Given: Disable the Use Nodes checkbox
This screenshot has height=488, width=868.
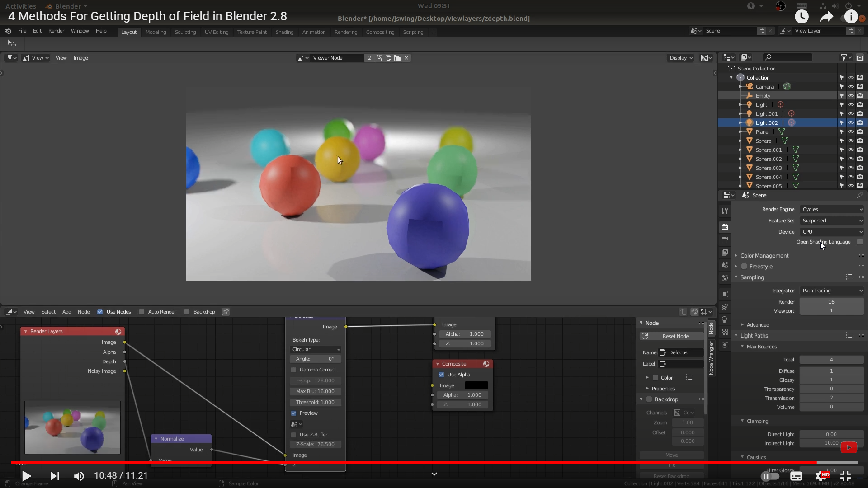Looking at the screenshot, I should (100, 312).
